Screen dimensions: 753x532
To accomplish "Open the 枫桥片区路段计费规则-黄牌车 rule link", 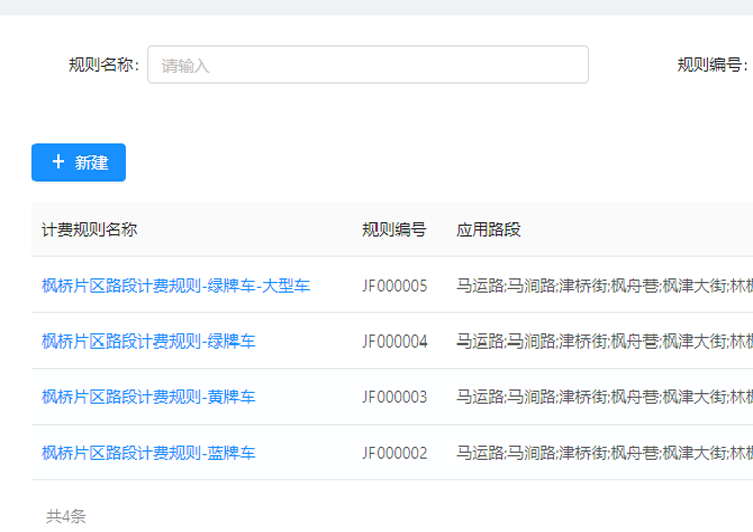I will click(149, 397).
